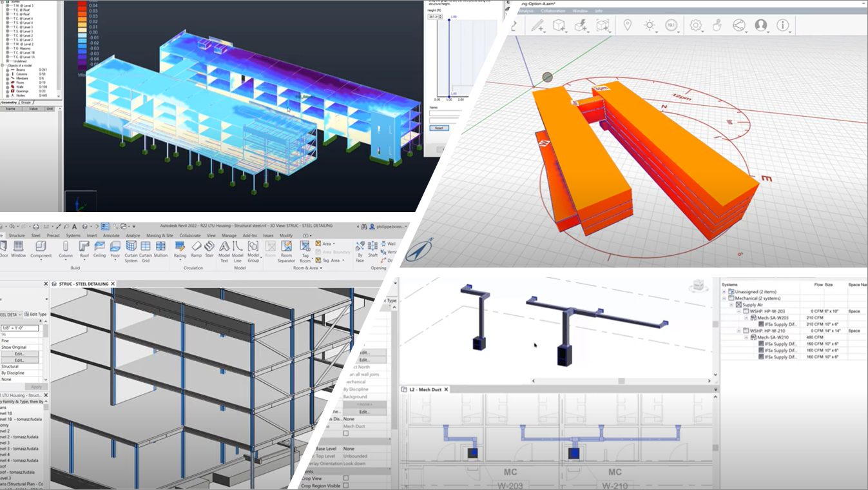Select the Curtain System tool

click(x=131, y=252)
